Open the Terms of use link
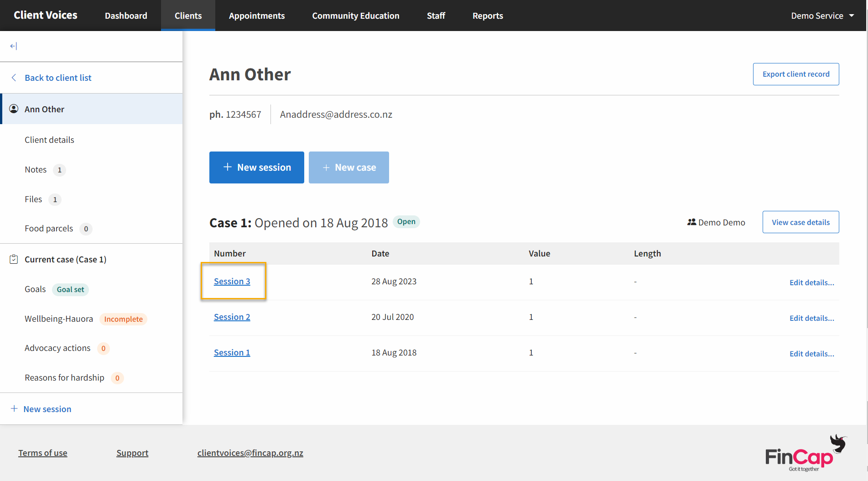This screenshot has height=481, width=868. [x=43, y=453]
